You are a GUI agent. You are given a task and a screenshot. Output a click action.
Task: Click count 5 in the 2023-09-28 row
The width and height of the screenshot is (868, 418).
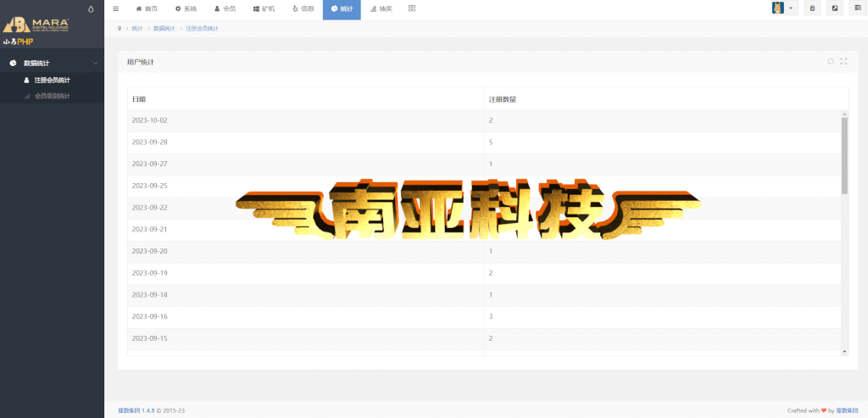point(491,142)
